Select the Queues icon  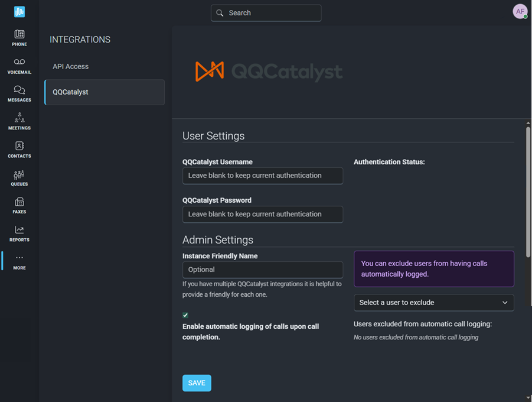(x=19, y=179)
